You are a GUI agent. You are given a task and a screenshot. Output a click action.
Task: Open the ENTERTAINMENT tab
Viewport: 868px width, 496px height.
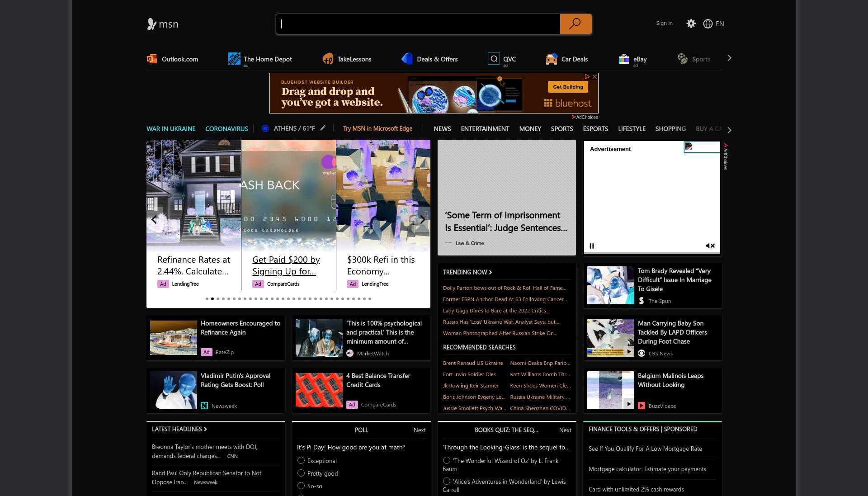point(485,129)
